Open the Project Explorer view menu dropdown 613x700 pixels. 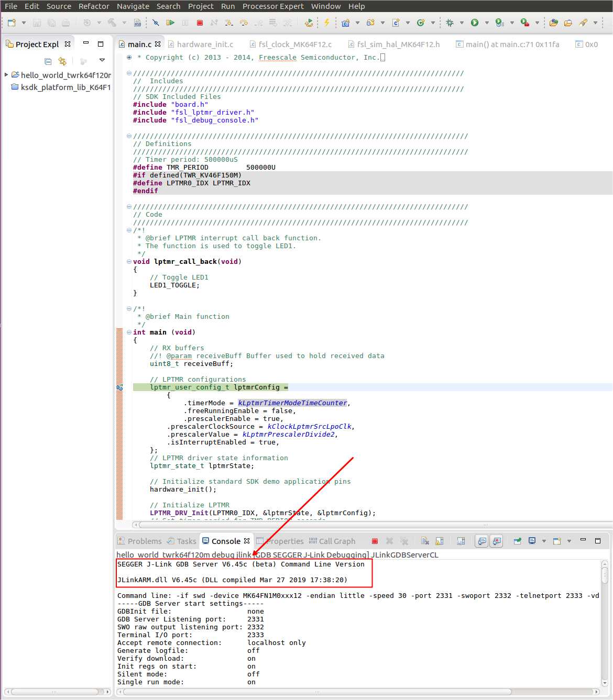pyautogui.click(x=102, y=61)
